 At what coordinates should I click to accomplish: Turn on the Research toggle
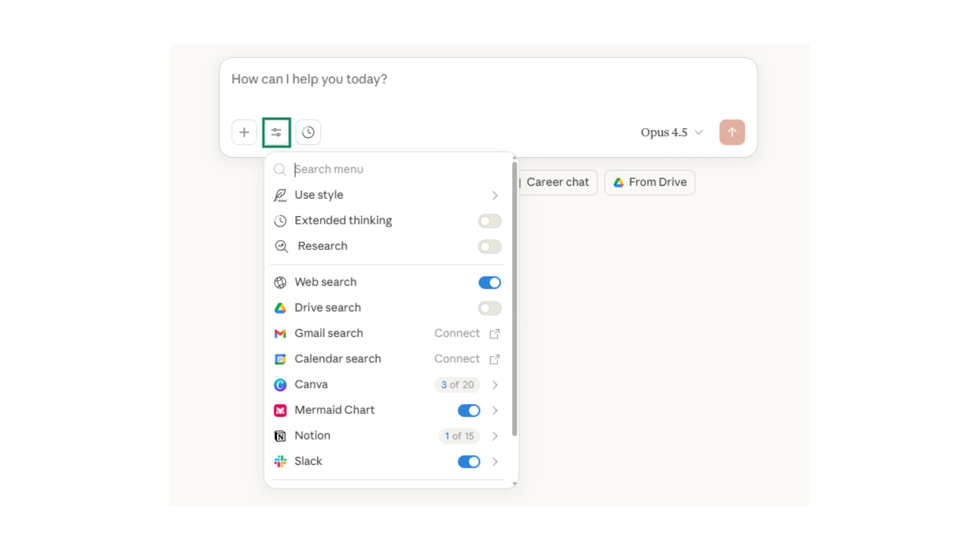click(489, 246)
